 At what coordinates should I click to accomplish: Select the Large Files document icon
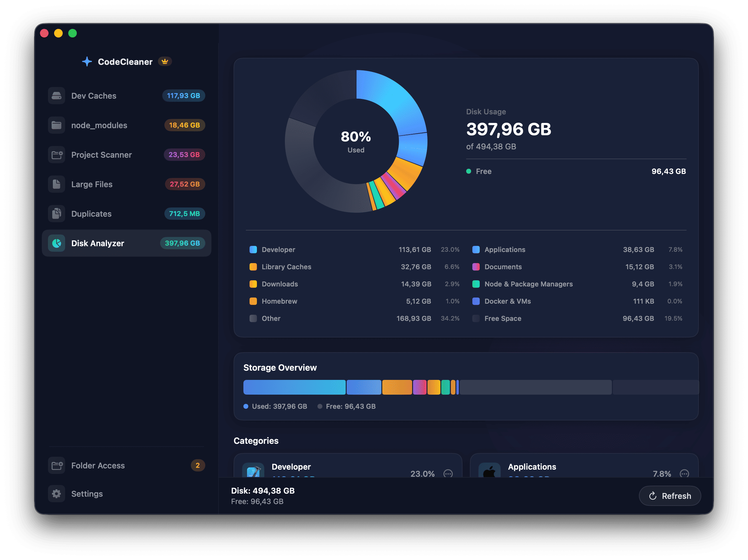56,184
